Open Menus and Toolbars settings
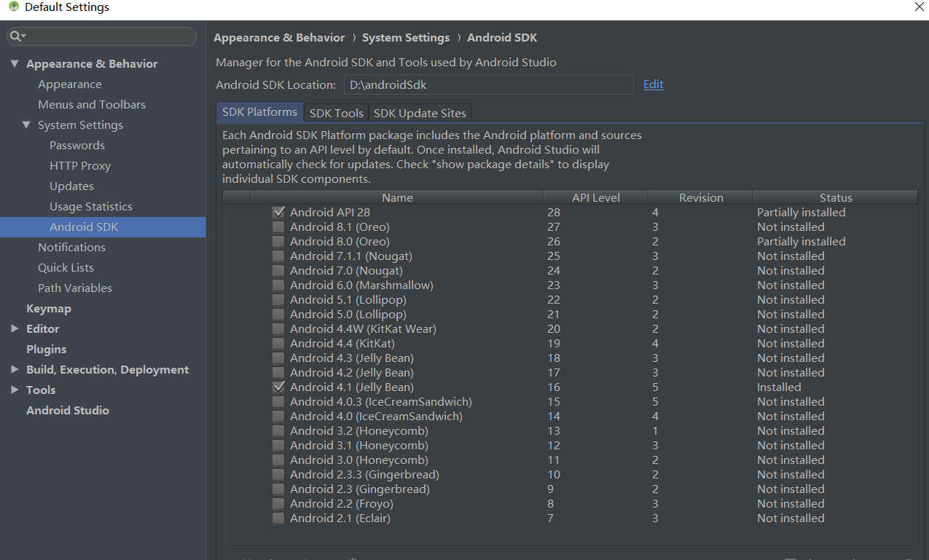 [92, 105]
